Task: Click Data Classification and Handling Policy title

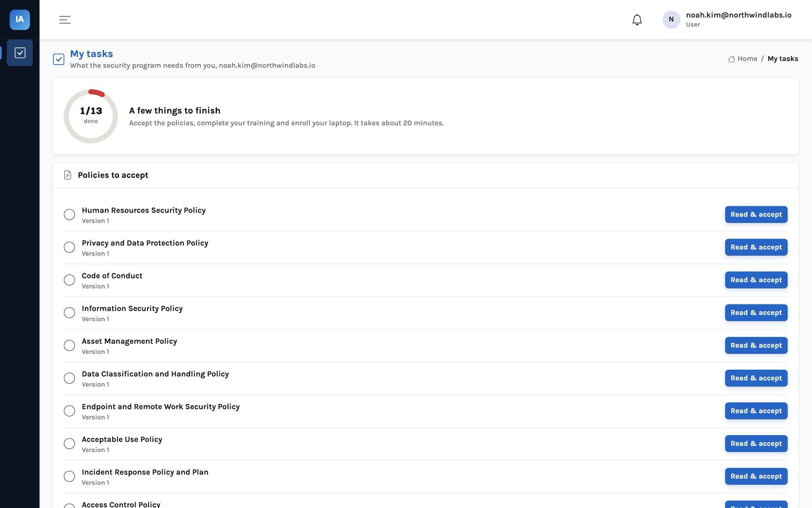Action: tap(155, 374)
